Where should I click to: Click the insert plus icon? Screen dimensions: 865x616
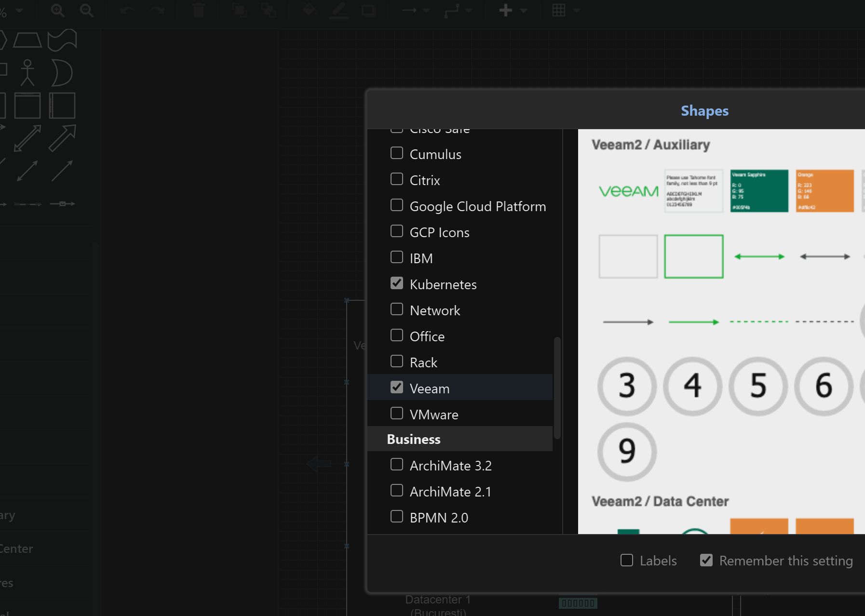coord(506,11)
